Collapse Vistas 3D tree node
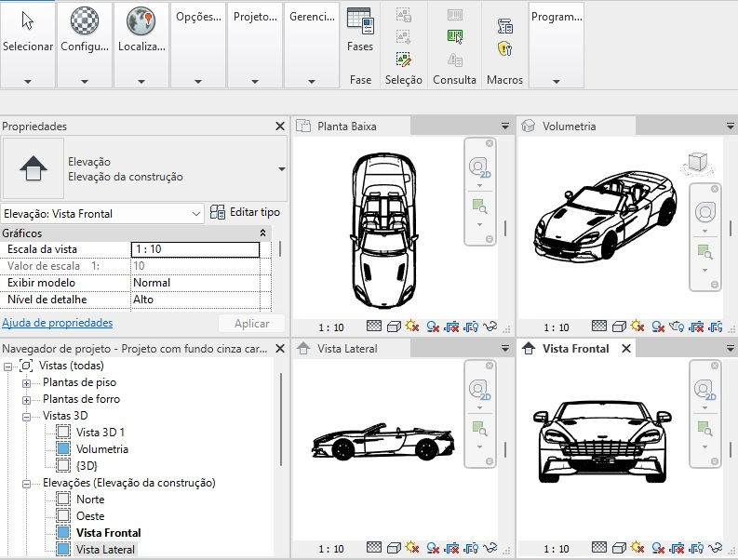The height and width of the screenshot is (560, 738). click(26, 417)
